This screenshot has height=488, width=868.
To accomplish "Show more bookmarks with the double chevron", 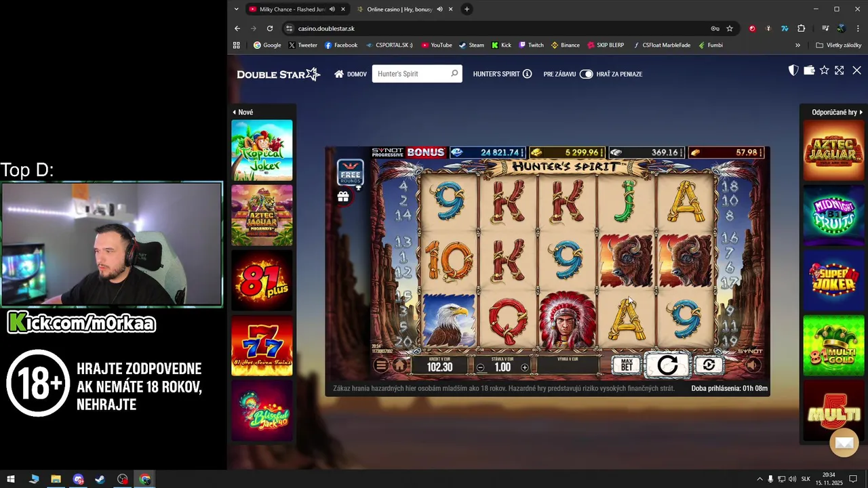I will click(x=797, y=45).
